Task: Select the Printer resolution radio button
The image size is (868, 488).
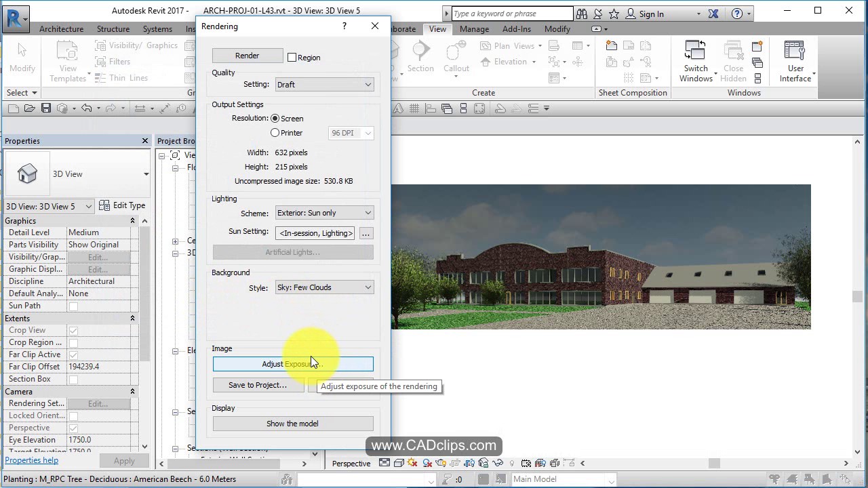Action: 275,133
